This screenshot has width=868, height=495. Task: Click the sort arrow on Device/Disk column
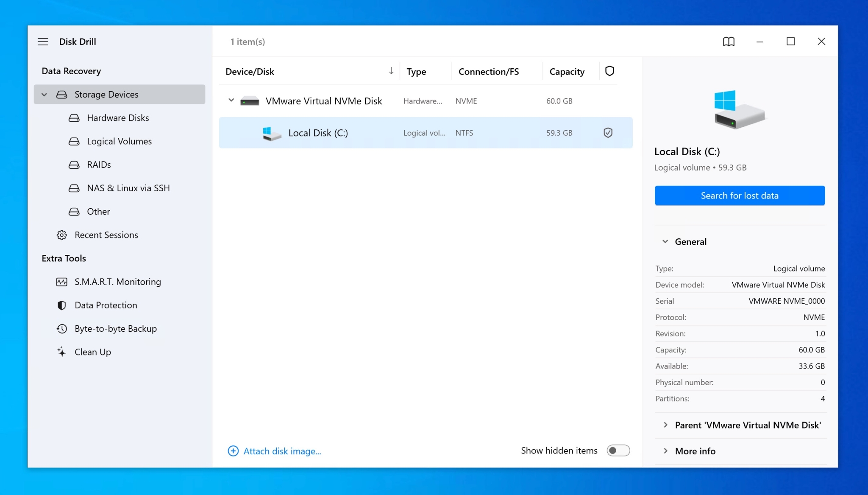pos(391,71)
